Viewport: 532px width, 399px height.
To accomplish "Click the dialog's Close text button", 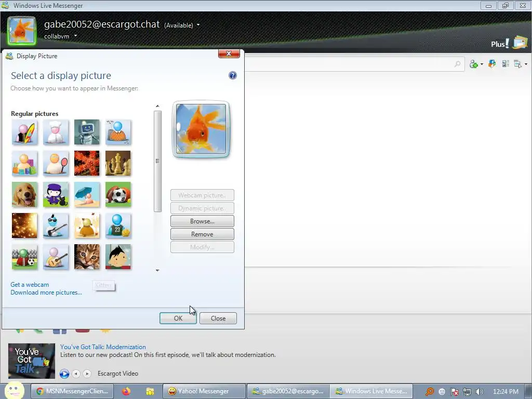I will 218,318.
